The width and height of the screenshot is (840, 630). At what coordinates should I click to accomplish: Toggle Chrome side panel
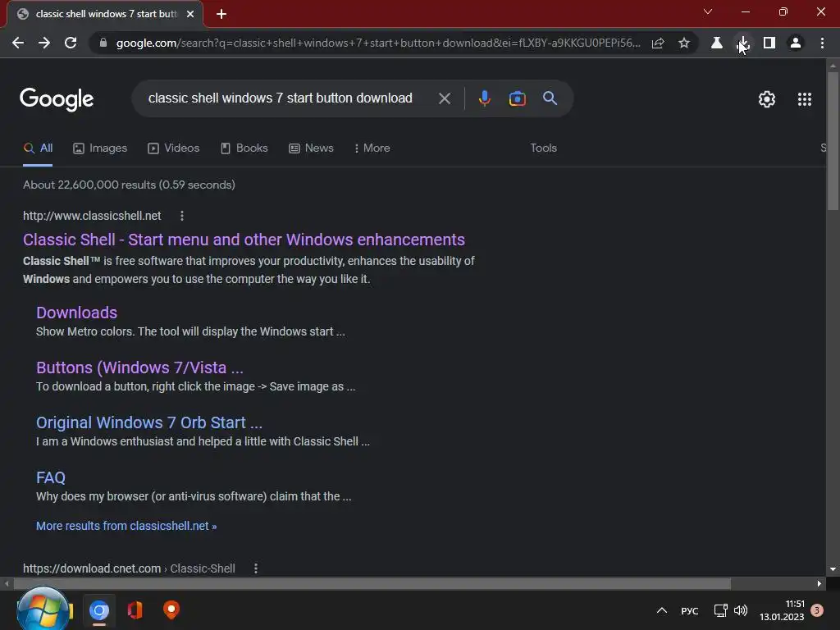(769, 43)
